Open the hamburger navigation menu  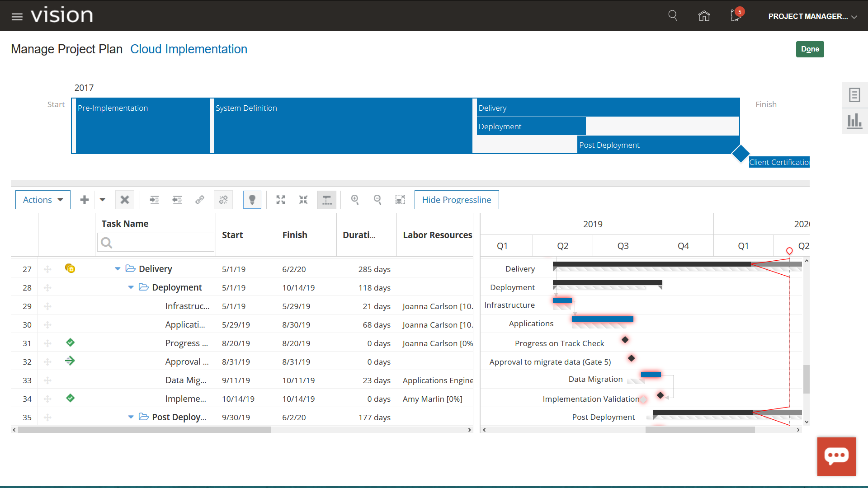[17, 17]
